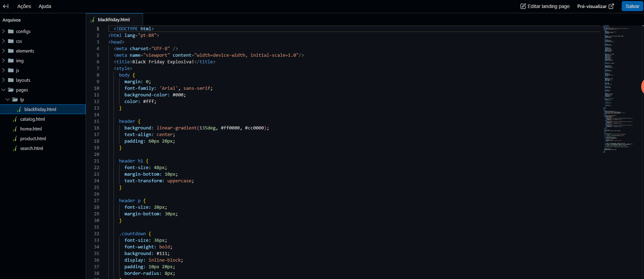The image size is (644, 279).
Task: Collapse the pages folder chevron
Action: point(3,90)
